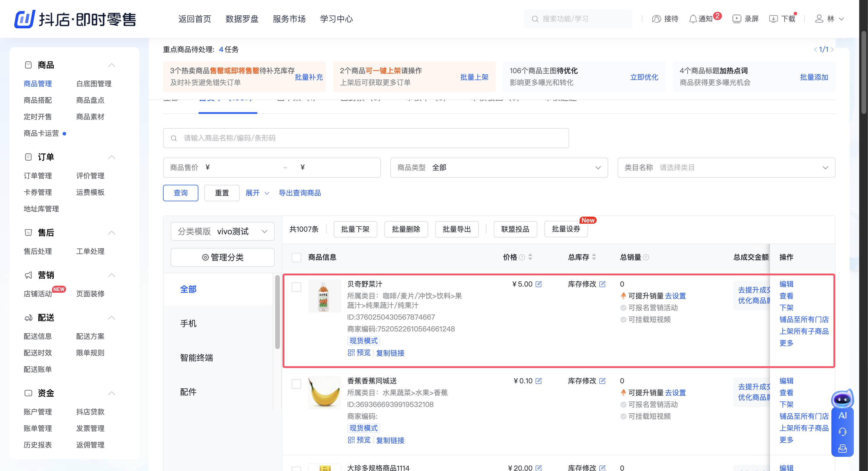868x471 pixels.
Task: Click next page arrow near 1/1
Action: point(832,50)
